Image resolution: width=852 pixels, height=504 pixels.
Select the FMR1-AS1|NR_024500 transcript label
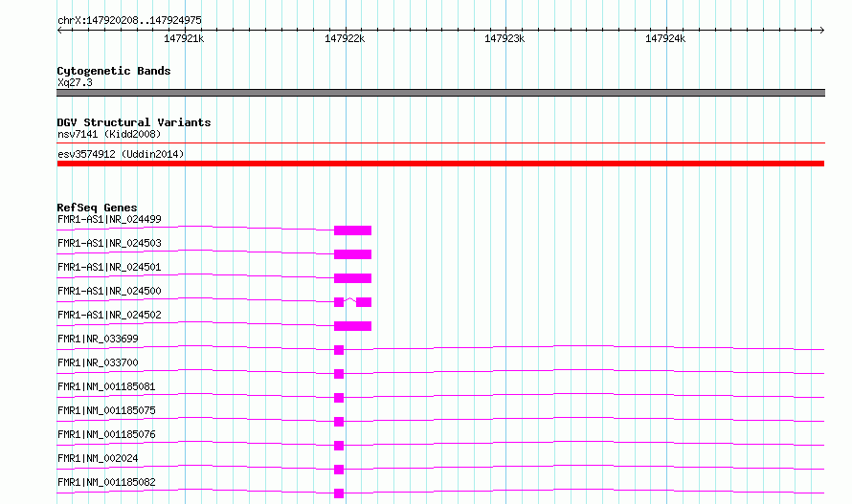point(109,291)
